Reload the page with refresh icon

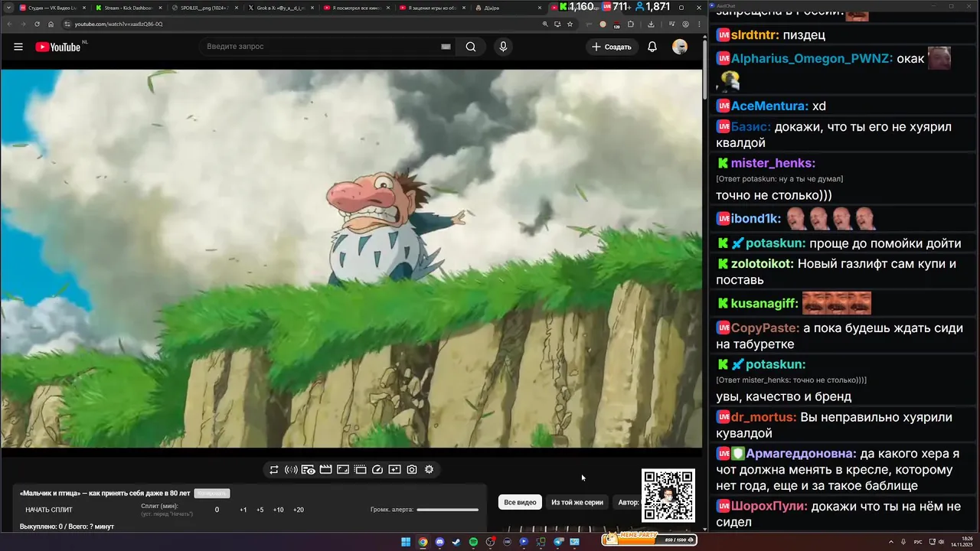(x=37, y=24)
